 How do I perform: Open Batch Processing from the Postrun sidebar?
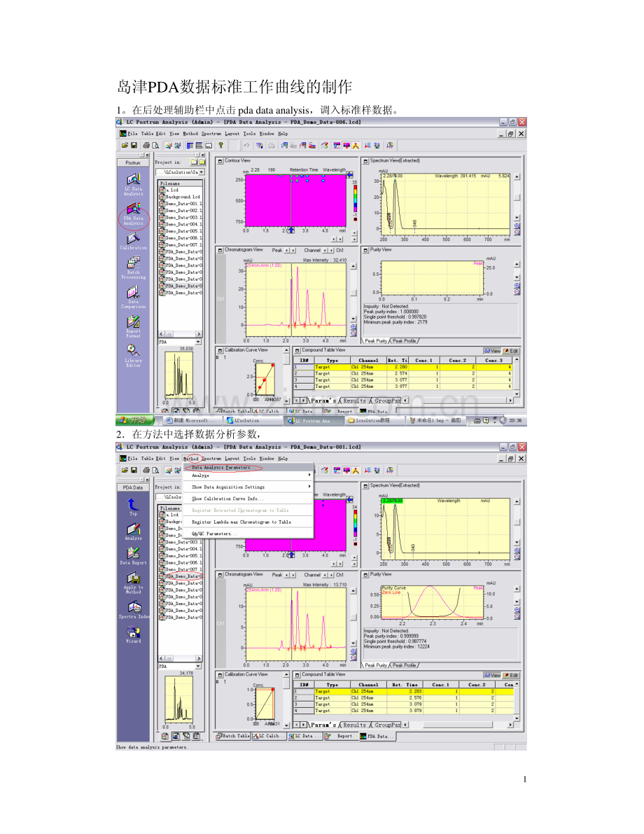pyautogui.click(x=133, y=264)
